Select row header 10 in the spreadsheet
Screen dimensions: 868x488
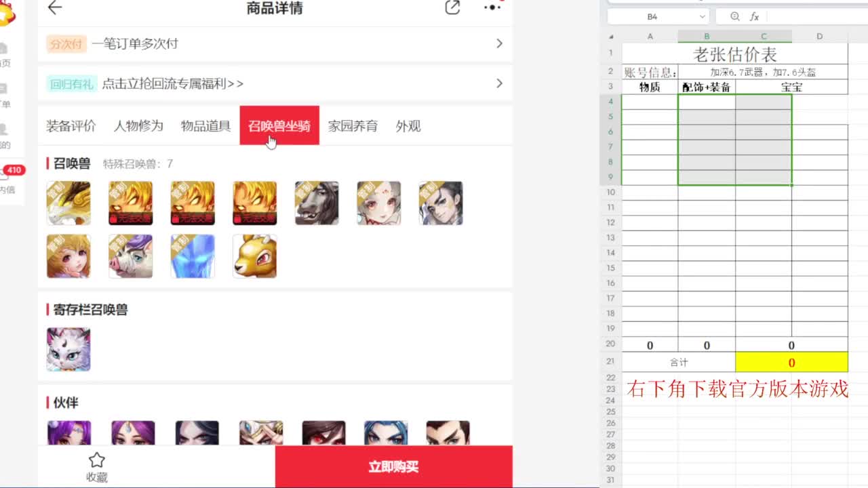(x=610, y=192)
